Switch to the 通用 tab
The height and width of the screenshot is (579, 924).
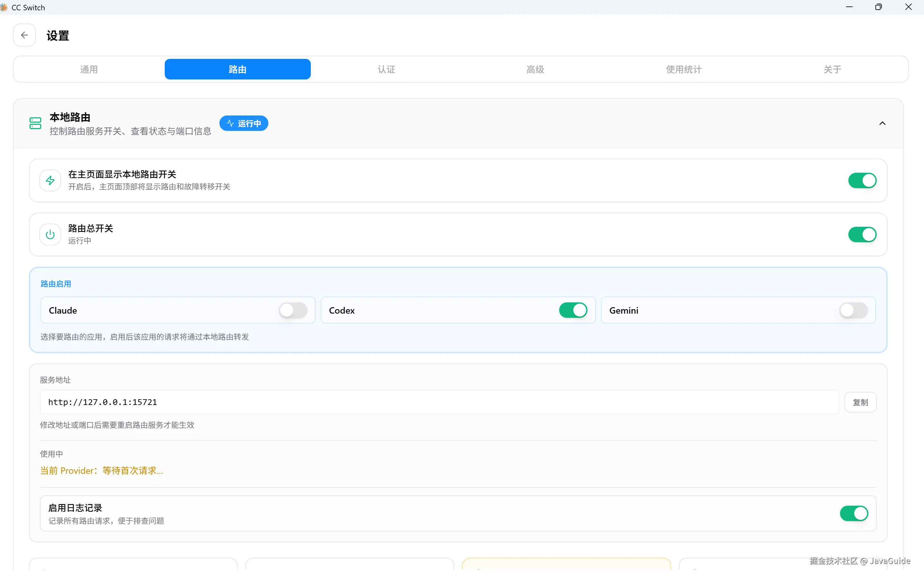89,69
